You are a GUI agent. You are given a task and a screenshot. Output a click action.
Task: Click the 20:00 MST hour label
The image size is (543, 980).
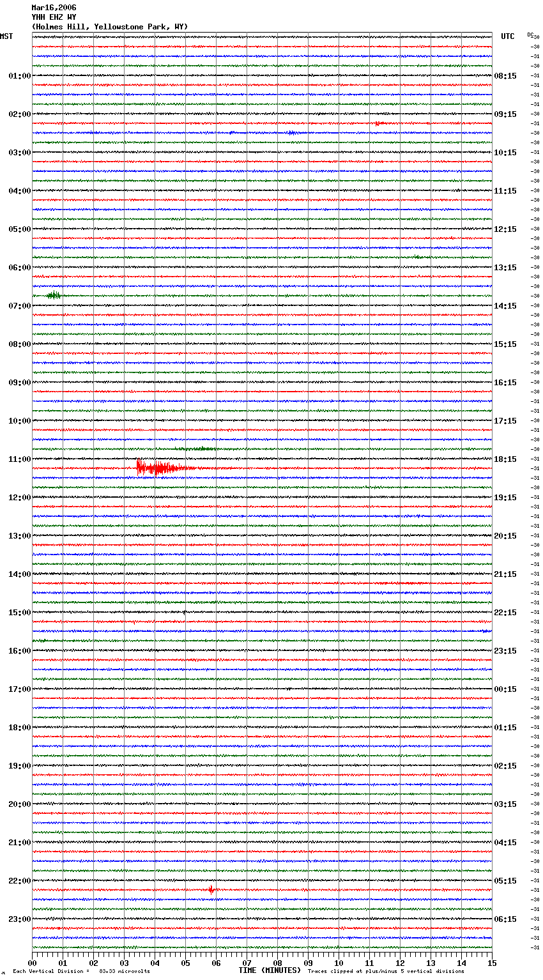pyautogui.click(x=20, y=804)
